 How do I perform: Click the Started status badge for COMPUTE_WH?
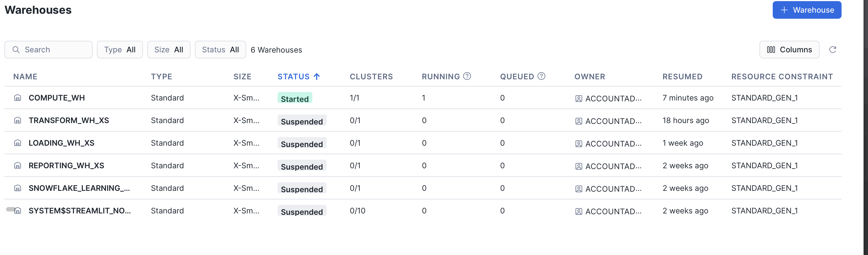point(294,98)
